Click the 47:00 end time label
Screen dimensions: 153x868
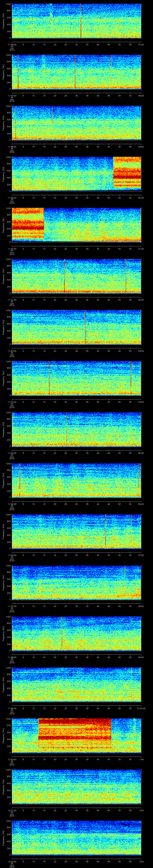coord(141,44)
